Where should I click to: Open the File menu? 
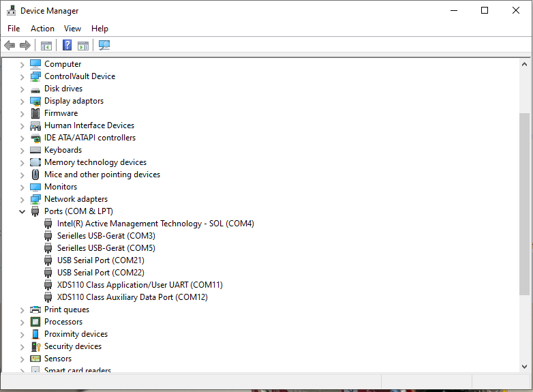click(14, 29)
